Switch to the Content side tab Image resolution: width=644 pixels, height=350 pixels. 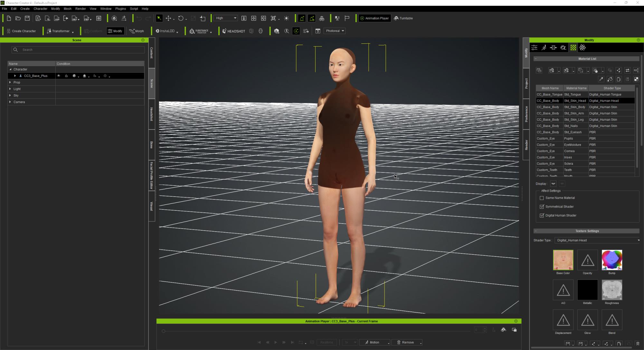click(152, 53)
